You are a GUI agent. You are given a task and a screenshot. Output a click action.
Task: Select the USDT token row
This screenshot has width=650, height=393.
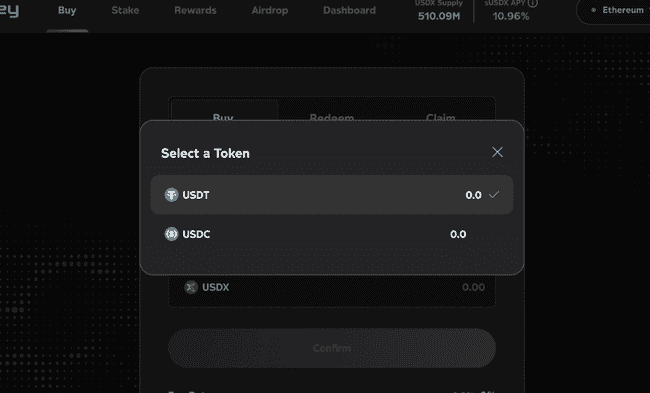[x=332, y=195]
